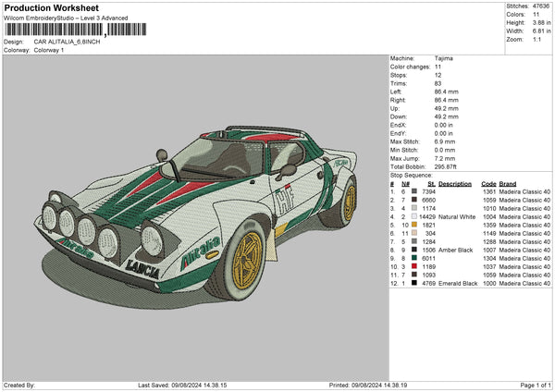Click the gray swatch in stop row 1
The height and width of the screenshot is (392, 555).
(414, 191)
